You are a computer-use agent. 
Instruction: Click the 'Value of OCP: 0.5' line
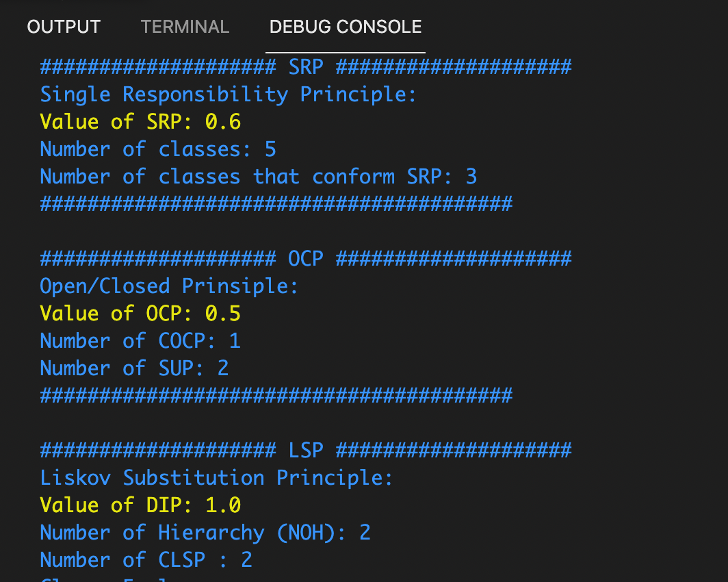tap(140, 314)
